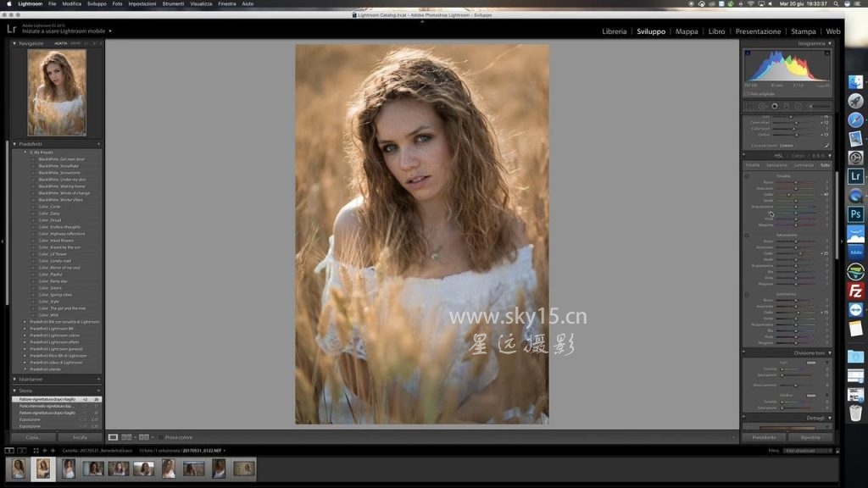Open the Sviluppo menu
Image resolution: width=868 pixels, height=488 pixels.
97,4
